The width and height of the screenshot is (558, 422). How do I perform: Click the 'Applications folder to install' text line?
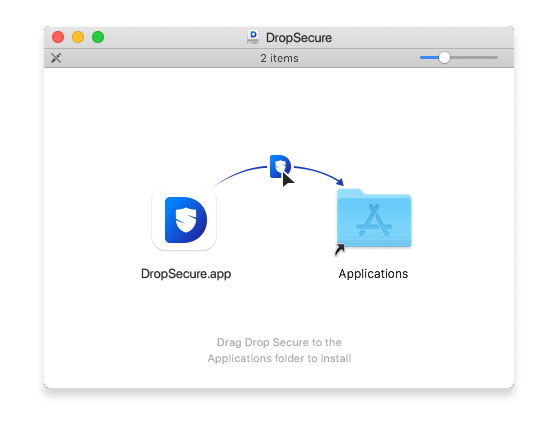(279, 358)
